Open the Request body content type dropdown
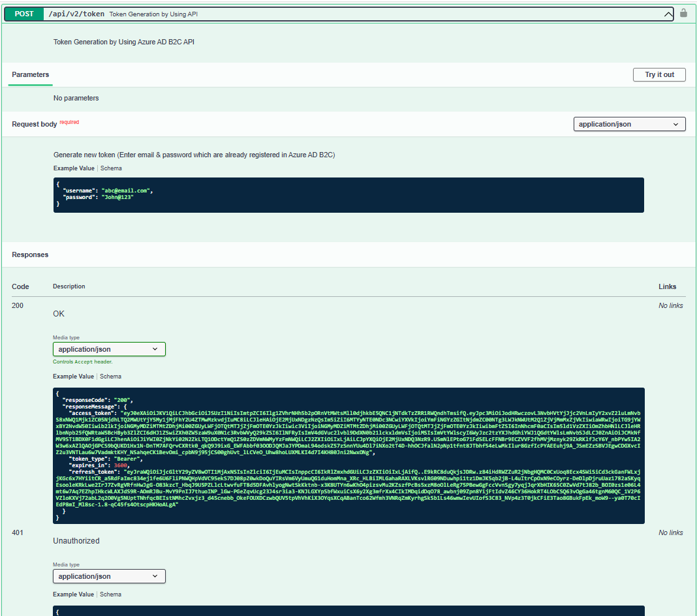697x616 pixels. 629,124
